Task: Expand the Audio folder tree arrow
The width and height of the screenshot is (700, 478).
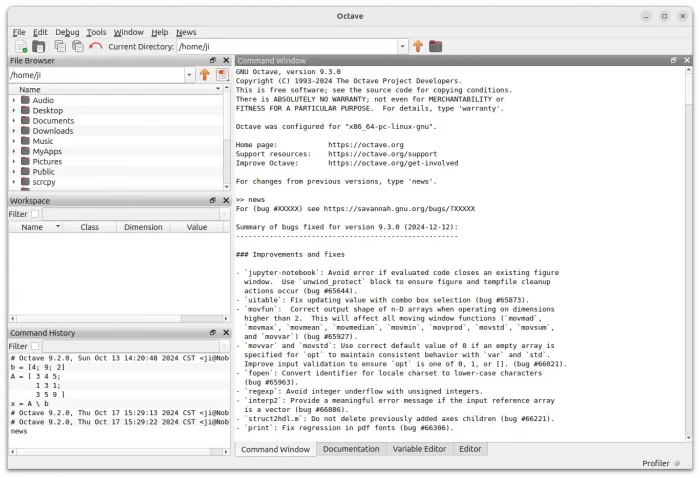Action: click(14, 100)
